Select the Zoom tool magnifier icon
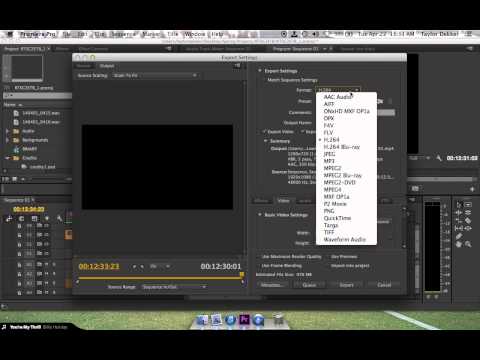 [468, 244]
